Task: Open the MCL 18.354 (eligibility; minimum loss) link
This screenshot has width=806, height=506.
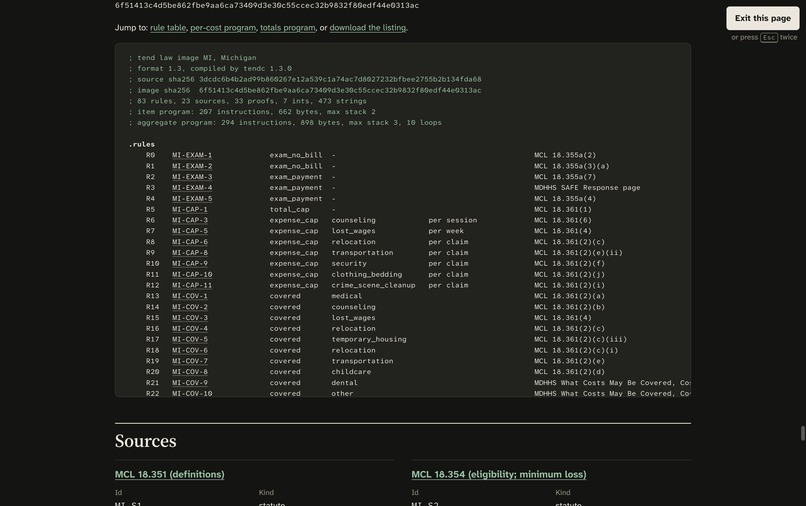Action: click(499, 474)
